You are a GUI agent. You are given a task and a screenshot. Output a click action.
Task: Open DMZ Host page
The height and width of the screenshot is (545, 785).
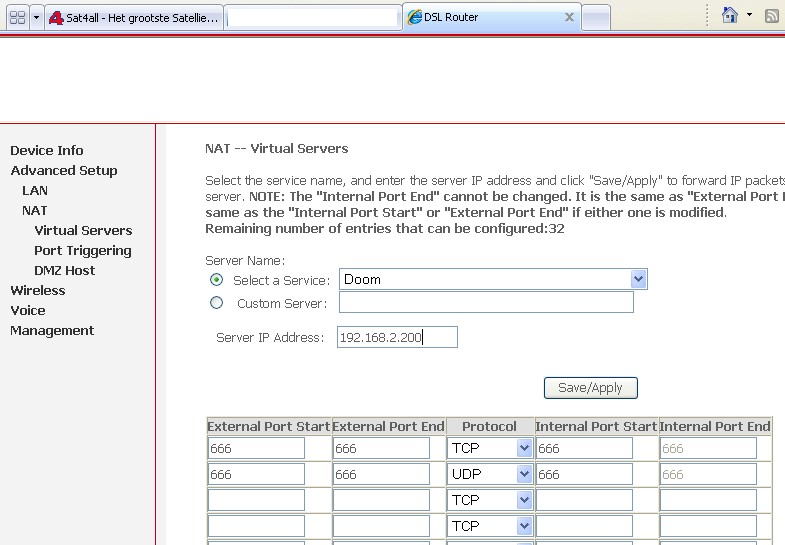[64, 270]
